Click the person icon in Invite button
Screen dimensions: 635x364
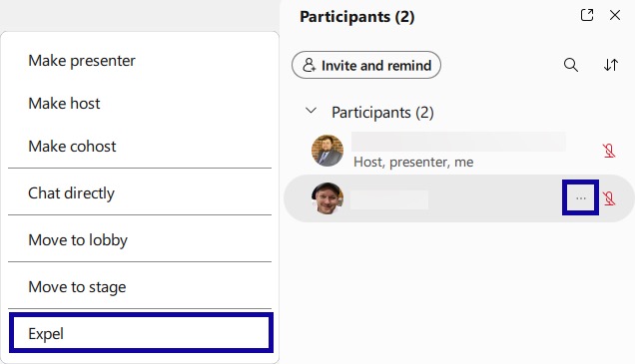point(309,65)
